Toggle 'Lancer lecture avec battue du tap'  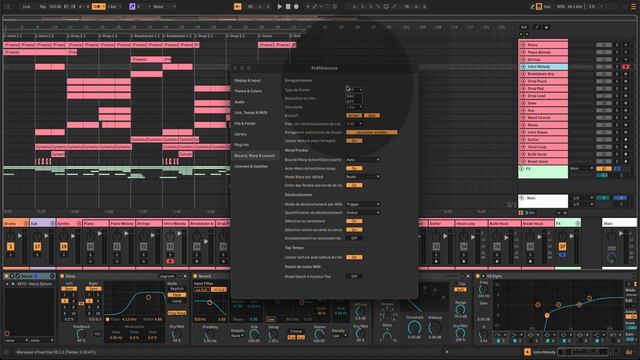[x=354, y=257]
